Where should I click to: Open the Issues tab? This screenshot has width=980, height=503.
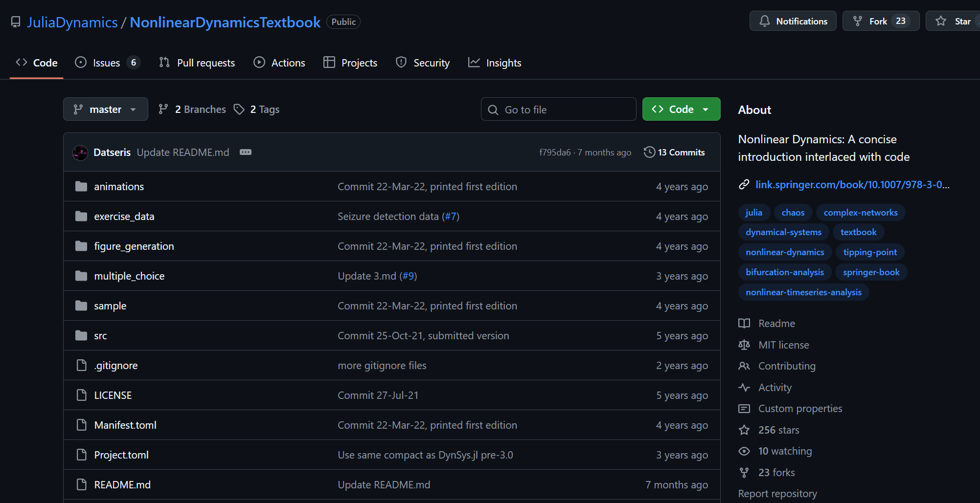[108, 63]
